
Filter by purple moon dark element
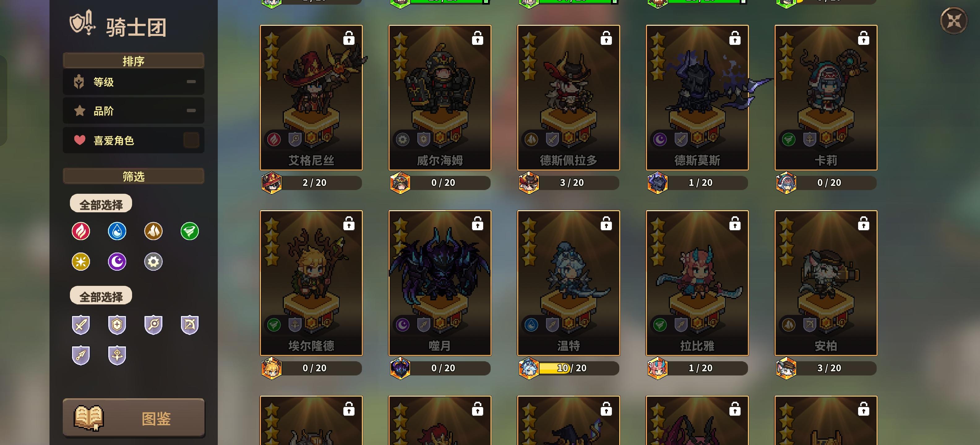click(117, 261)
